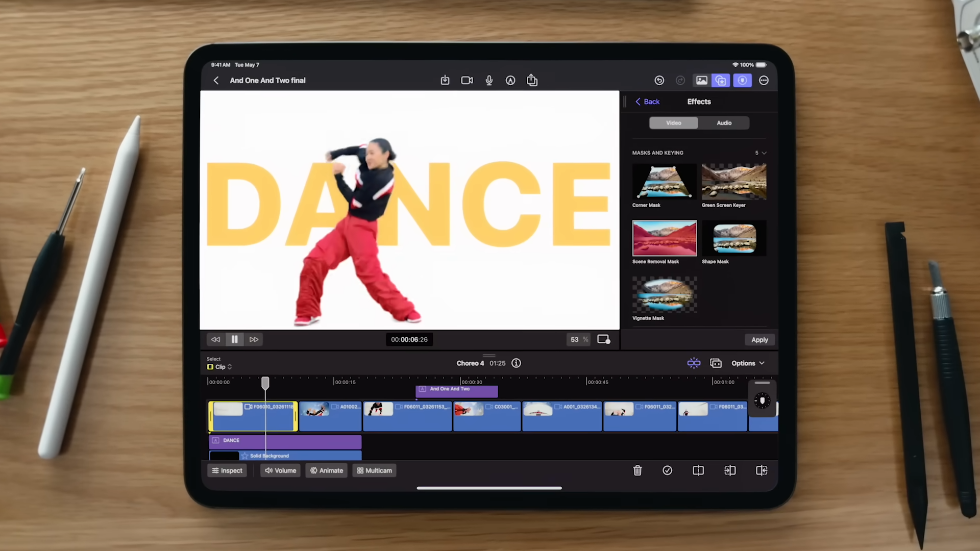The height and width of the screenshot is (551, 980).
Task: Select the A001_0326134 timeline clip
Action: tap(562, 416)
